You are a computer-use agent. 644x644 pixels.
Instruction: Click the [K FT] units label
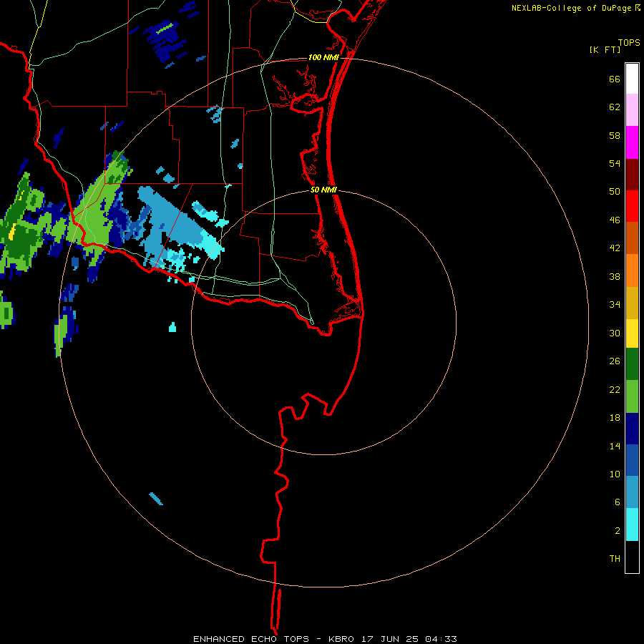tap(605, 49)
